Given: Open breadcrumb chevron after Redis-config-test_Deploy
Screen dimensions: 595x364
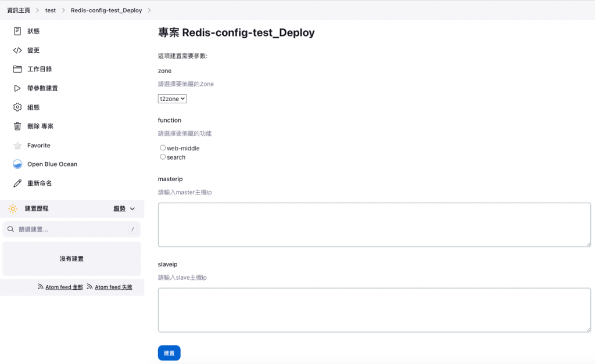Looking at the screenshot, I should coord(149,10).
